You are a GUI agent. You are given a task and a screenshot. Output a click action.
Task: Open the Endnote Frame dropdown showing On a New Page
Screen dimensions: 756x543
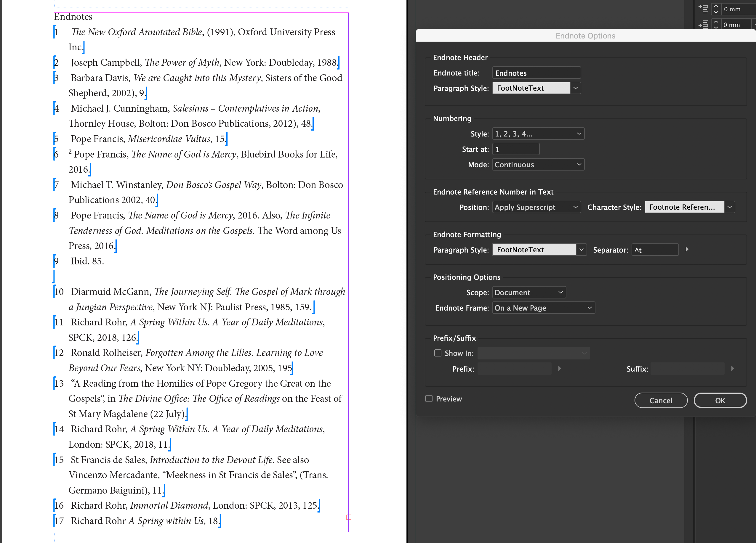(x=543, y=308)
